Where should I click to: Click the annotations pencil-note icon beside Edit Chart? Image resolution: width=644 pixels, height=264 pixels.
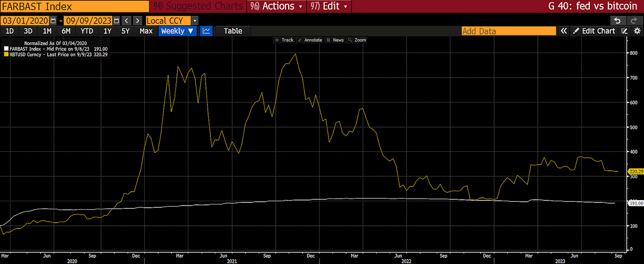625,31
